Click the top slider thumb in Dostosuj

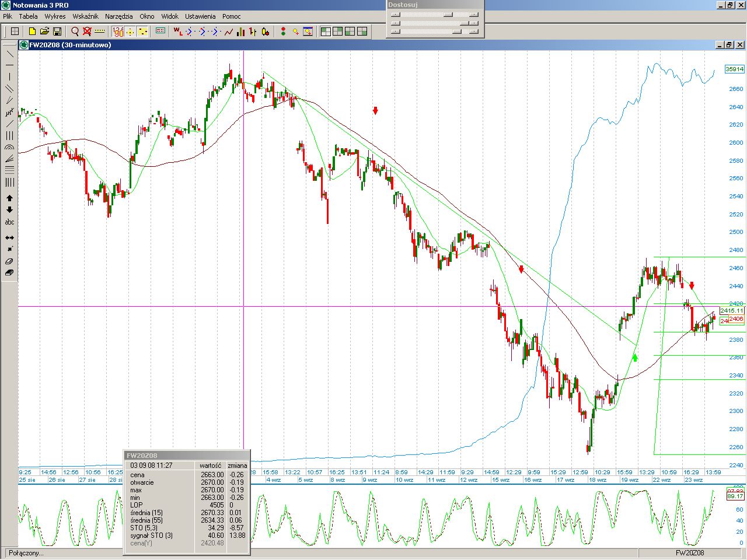point(448,15)
